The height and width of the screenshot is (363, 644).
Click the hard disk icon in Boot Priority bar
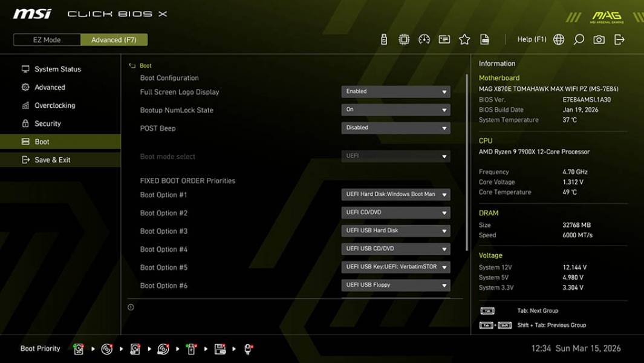tap(79, 348)
